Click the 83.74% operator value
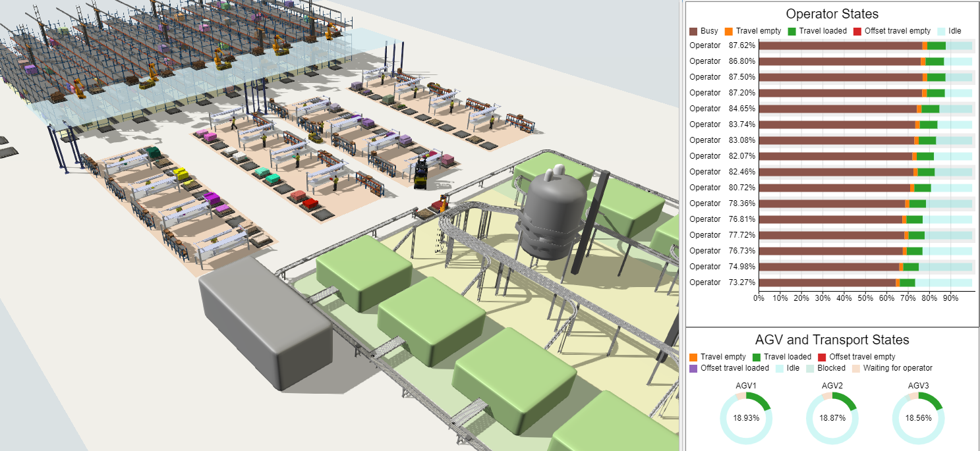The image size is (980, 451). (742, 124)
